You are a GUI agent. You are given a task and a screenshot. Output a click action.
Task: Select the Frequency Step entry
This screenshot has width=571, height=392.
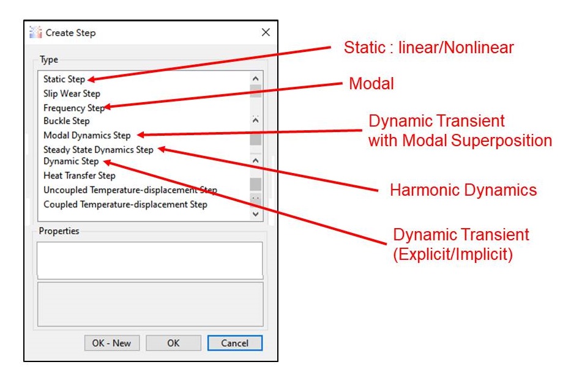point(73,108)
